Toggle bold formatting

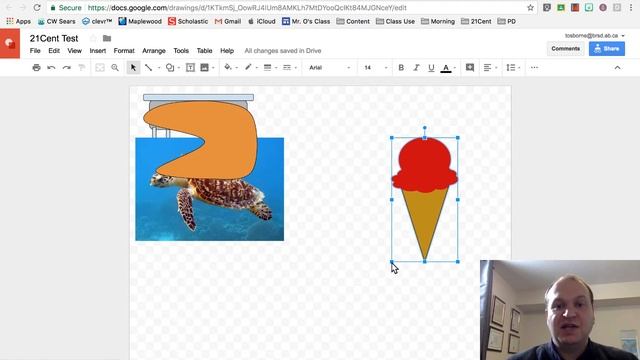401,67
